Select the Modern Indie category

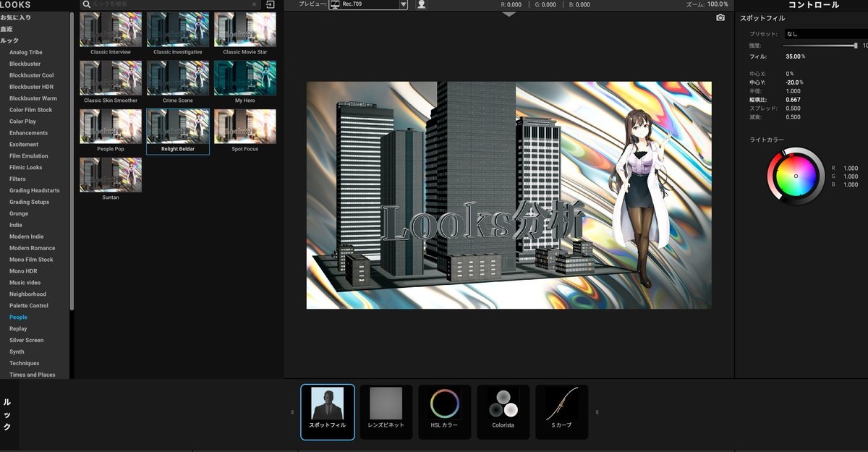[x=27, y=236]
